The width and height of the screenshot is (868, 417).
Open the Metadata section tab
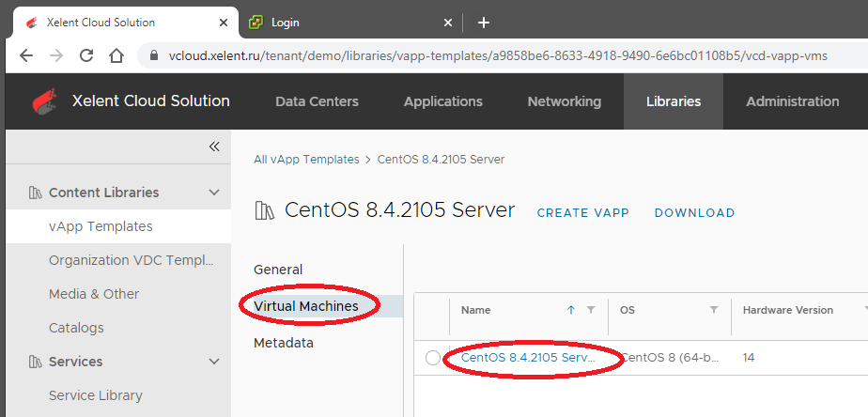tap(284, 343)
